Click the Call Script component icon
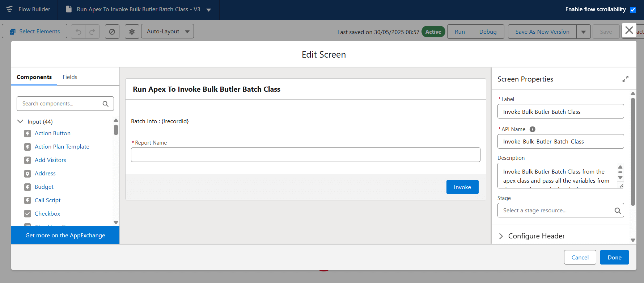The width and height of the screenshot is (644, 283). pyautogui.click(x=27, y=200)
